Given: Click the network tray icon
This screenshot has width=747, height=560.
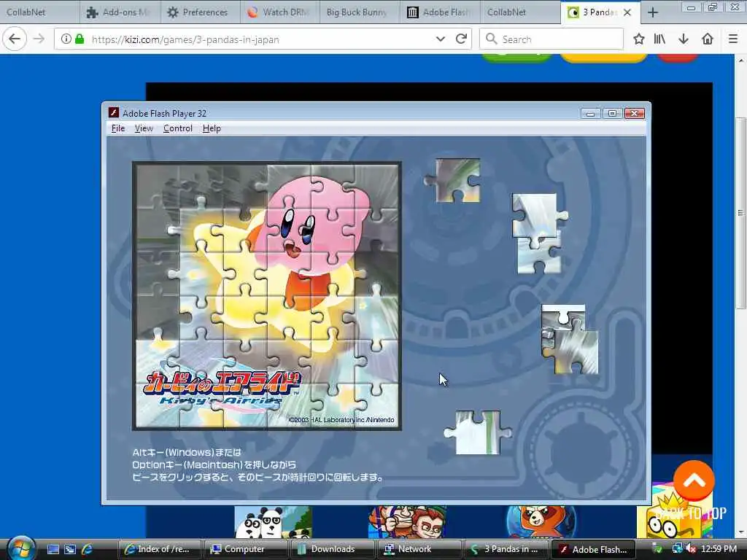Looking at the screenshot, I should click(x=677, y=549).
